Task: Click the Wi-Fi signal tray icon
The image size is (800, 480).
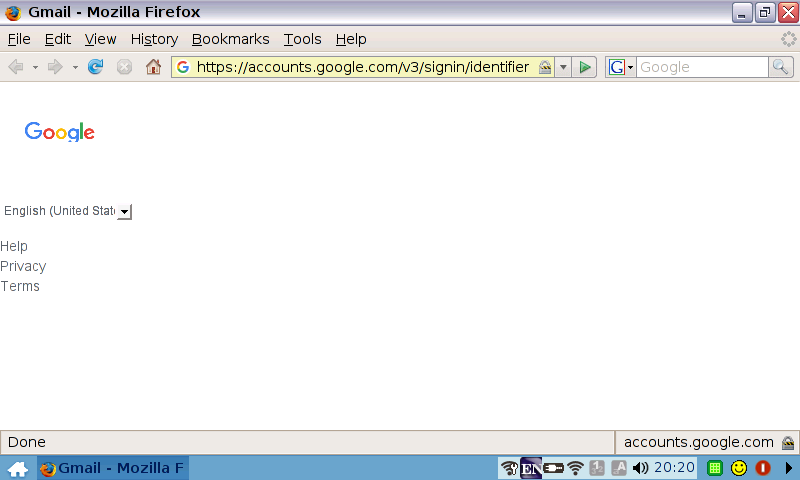Action: (x=576, y=468)
